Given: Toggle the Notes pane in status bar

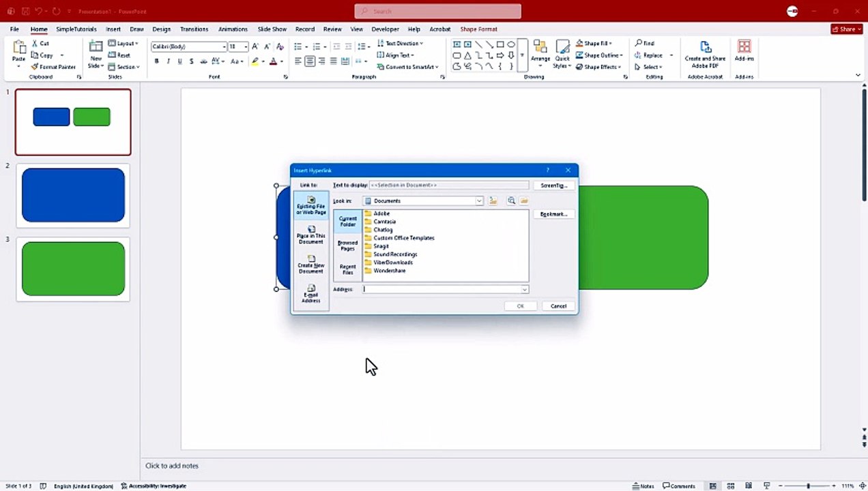Looking at the screenshot, I should (x=643, y=486).
